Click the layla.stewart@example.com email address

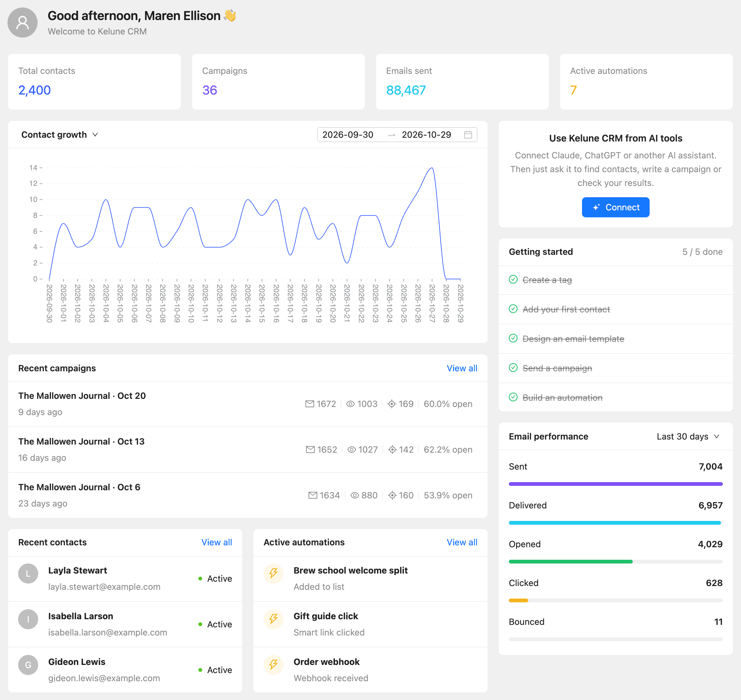pyautogui.click(x=105, y=587)
